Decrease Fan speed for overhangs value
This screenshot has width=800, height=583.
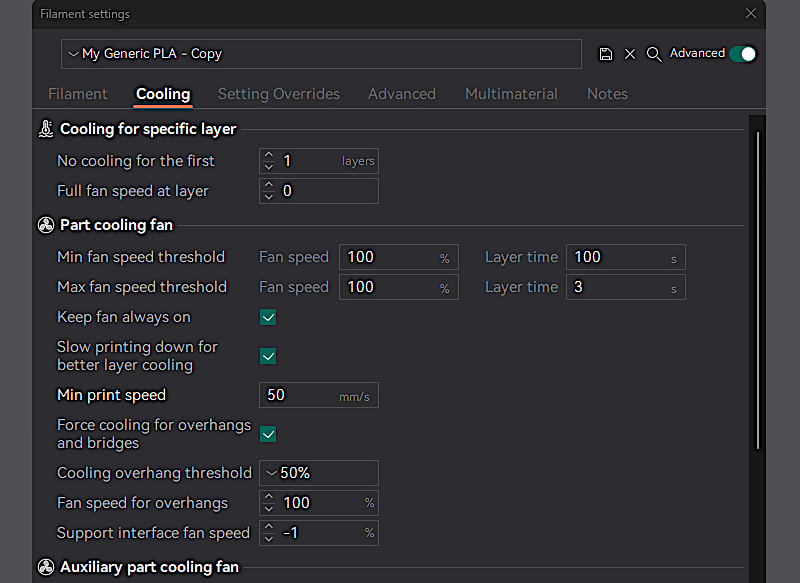coord(269,509)
